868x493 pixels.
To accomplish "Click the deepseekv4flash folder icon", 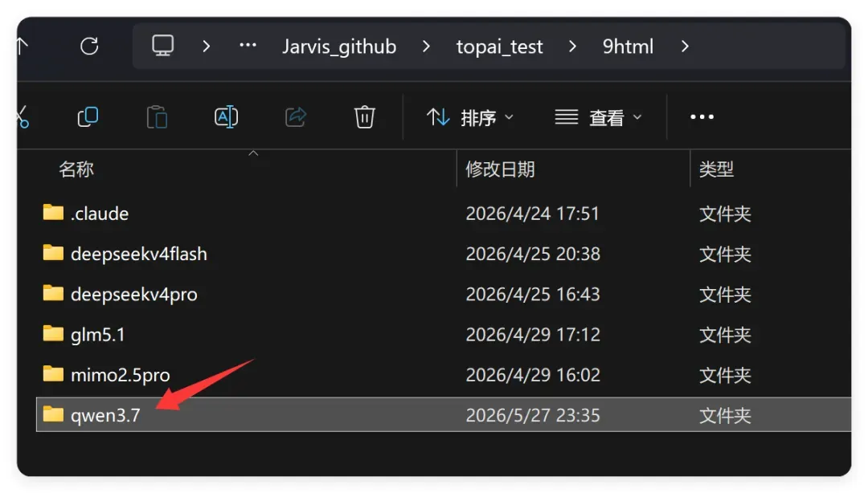I will (x=53, y=252).
